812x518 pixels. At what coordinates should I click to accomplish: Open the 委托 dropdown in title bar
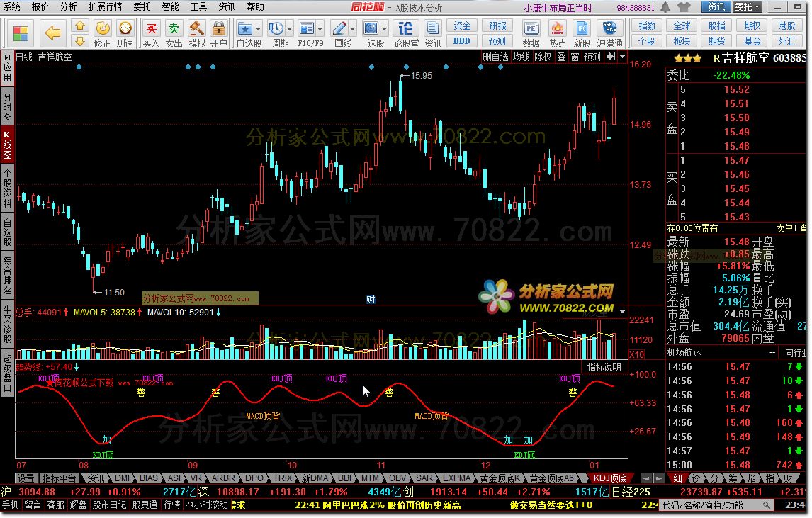(x=748, y=7)
